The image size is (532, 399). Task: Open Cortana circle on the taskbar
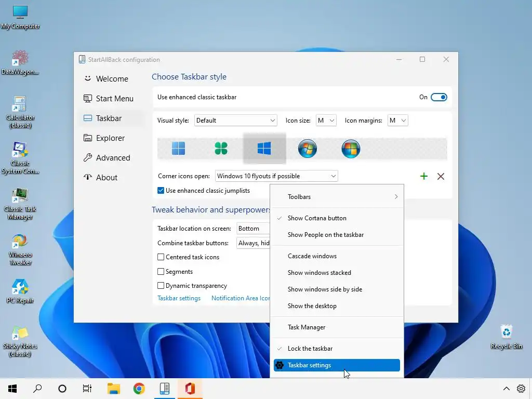[x=62, y=389]
